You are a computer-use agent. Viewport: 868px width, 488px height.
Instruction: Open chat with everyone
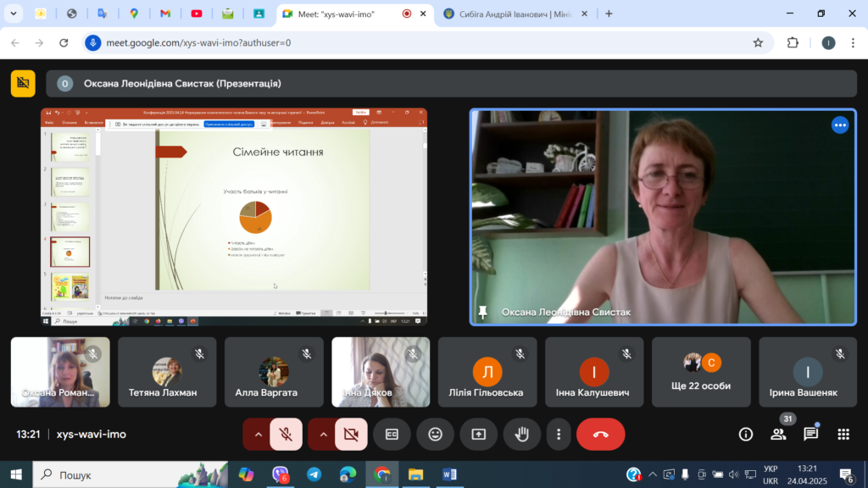click(811, 435)
